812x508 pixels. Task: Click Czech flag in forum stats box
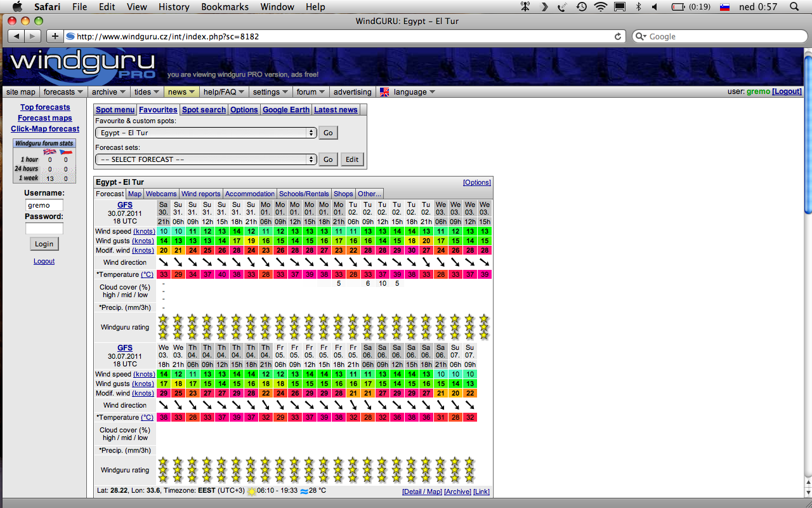point(65,152)
